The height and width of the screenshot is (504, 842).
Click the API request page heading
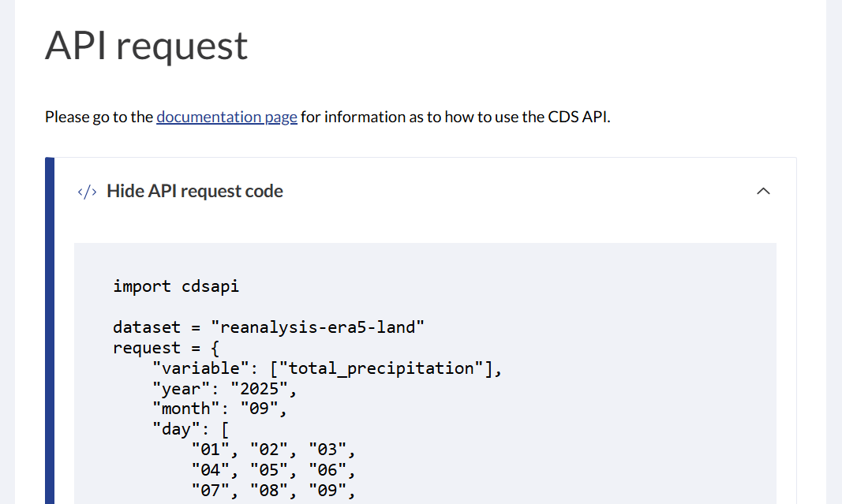pos(146,46)
